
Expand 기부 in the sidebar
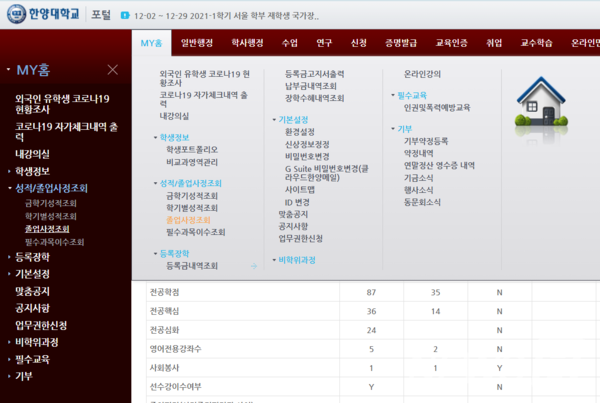[24, 376]
